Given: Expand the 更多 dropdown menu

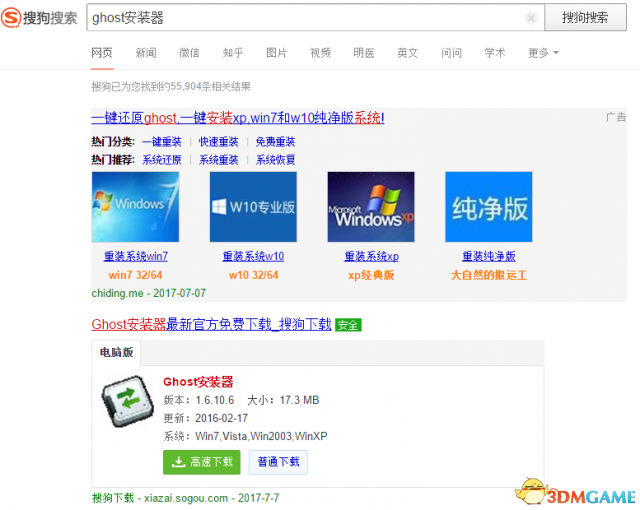Looking at the screenshot, I should pyautogui.click(x=544, y=53).
